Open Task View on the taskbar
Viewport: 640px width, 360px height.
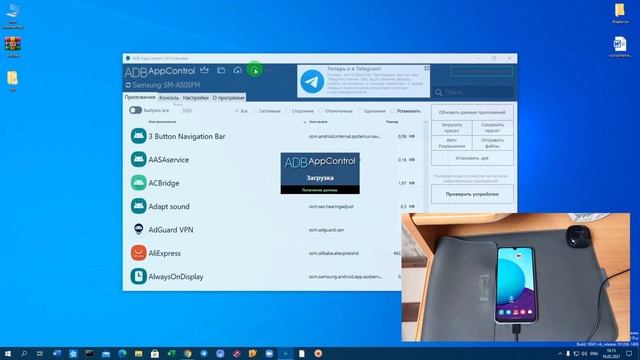(x=40, y=353)
